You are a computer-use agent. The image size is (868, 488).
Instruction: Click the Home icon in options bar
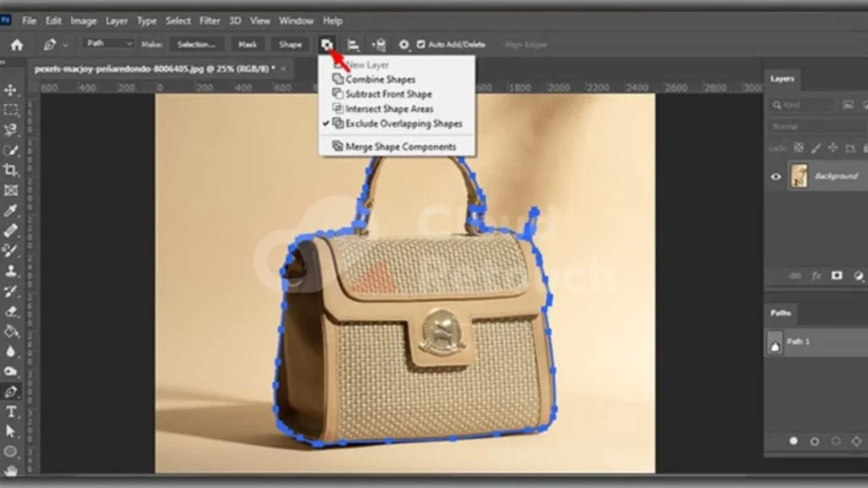tap(16, 44)
